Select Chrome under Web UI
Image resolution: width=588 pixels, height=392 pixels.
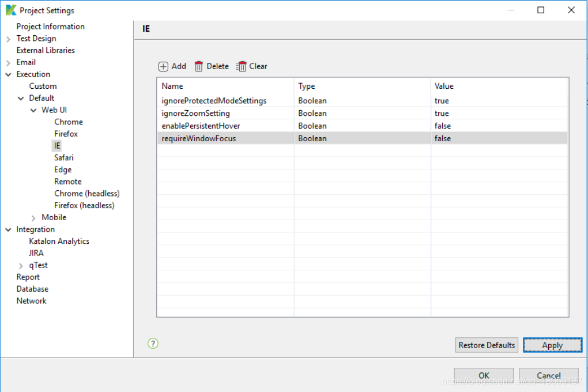click(69, 122)
